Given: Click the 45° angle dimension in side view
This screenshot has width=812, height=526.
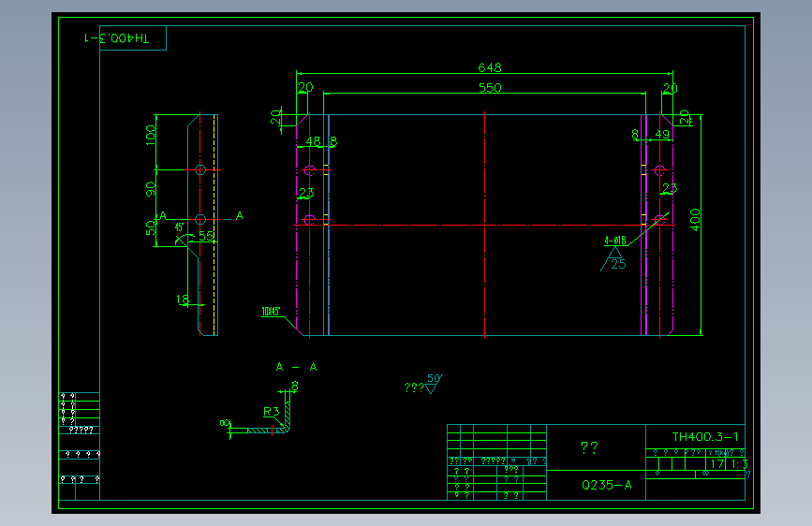Looking at the screenshot, I should 179,226.
